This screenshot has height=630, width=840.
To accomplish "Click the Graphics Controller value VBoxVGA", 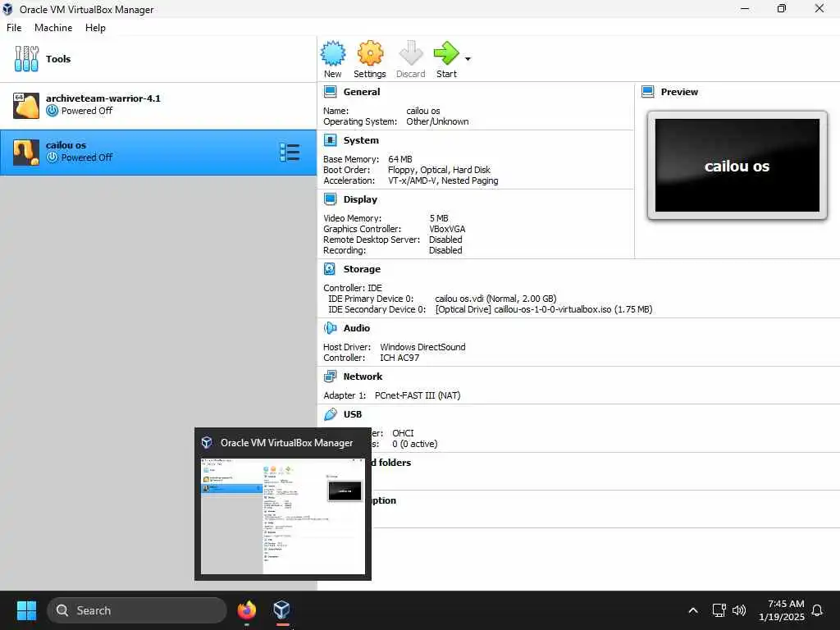I will pos(447,229).
